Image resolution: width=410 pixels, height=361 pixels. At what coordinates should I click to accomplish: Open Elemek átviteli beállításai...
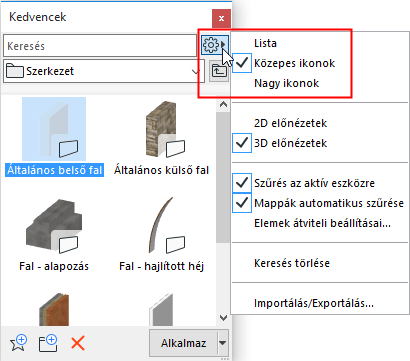coord(322,223)
